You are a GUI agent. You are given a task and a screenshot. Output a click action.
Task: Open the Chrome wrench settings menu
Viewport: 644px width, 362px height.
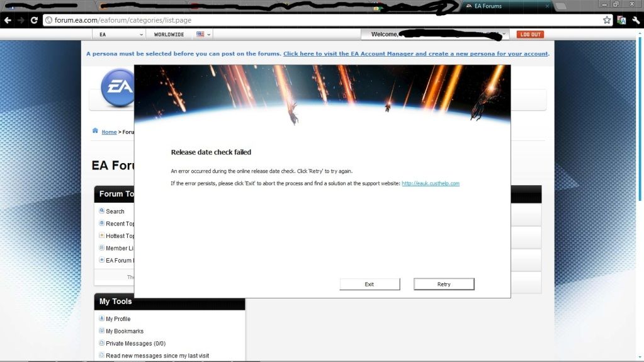pos(635,20)
